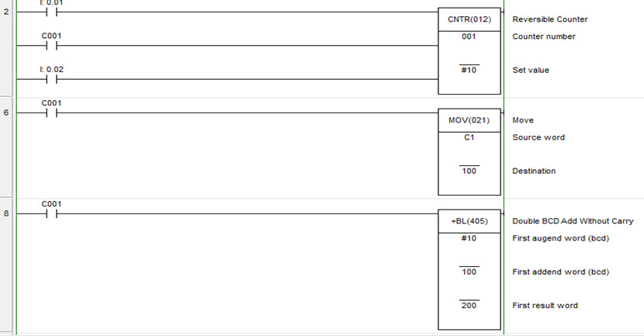Click the "Source word" description text
The height and width of the screenshot is (336, 644).
coord(538,137)
